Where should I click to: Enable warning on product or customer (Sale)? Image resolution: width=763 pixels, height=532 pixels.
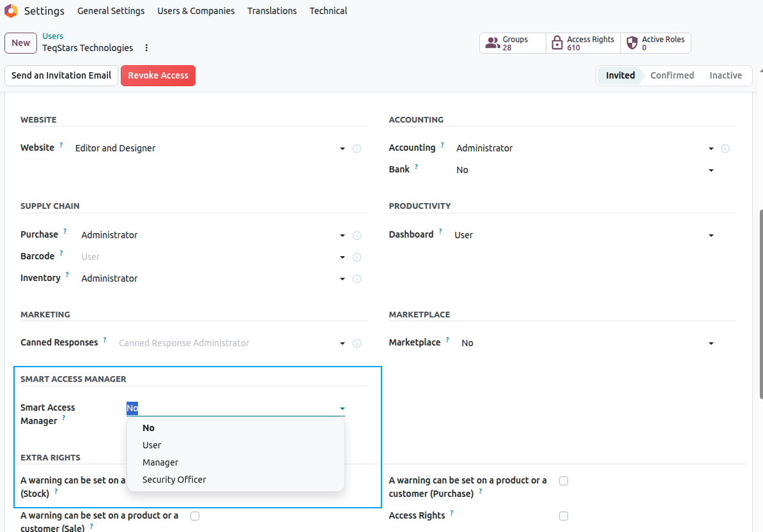[x=195, y=516]
